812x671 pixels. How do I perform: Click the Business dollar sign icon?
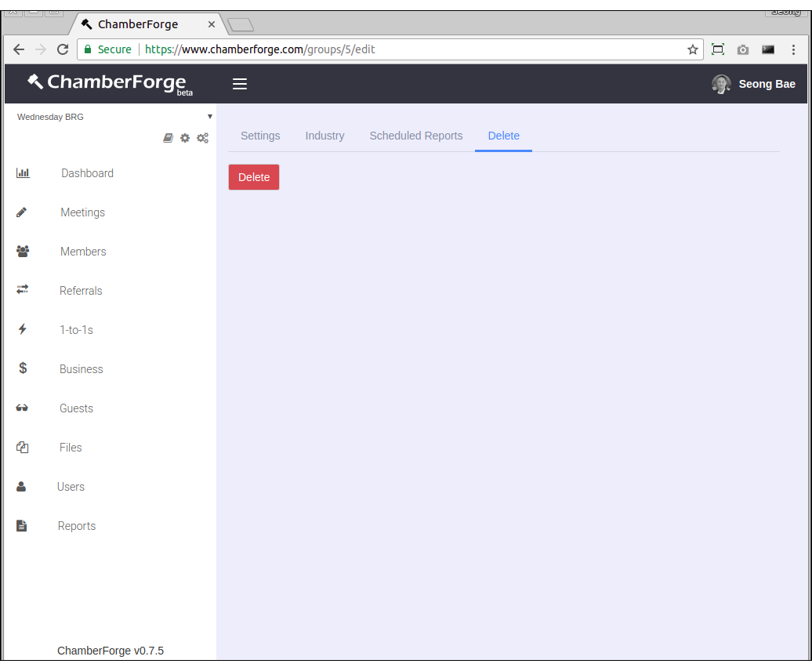tap(23, 368)
